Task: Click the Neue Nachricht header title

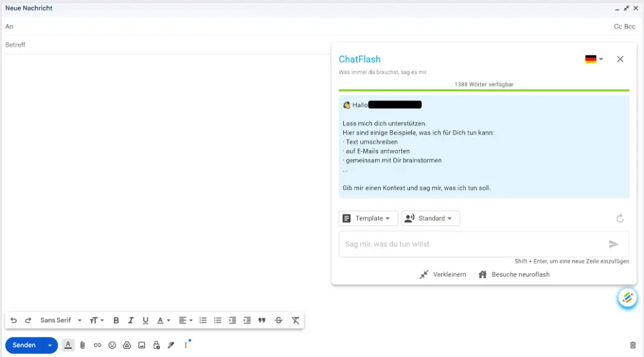Action: click(x=29, y=8)
